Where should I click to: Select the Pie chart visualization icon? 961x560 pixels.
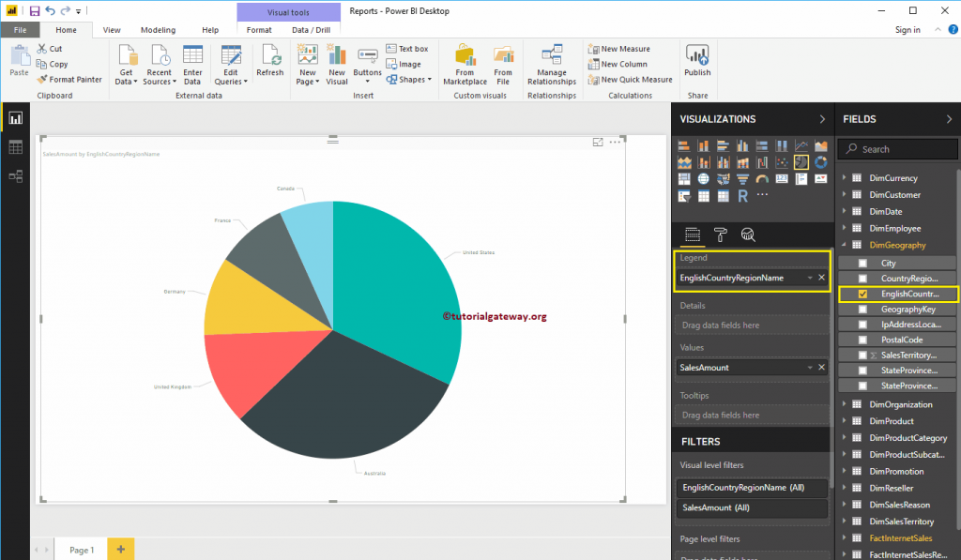800,161
